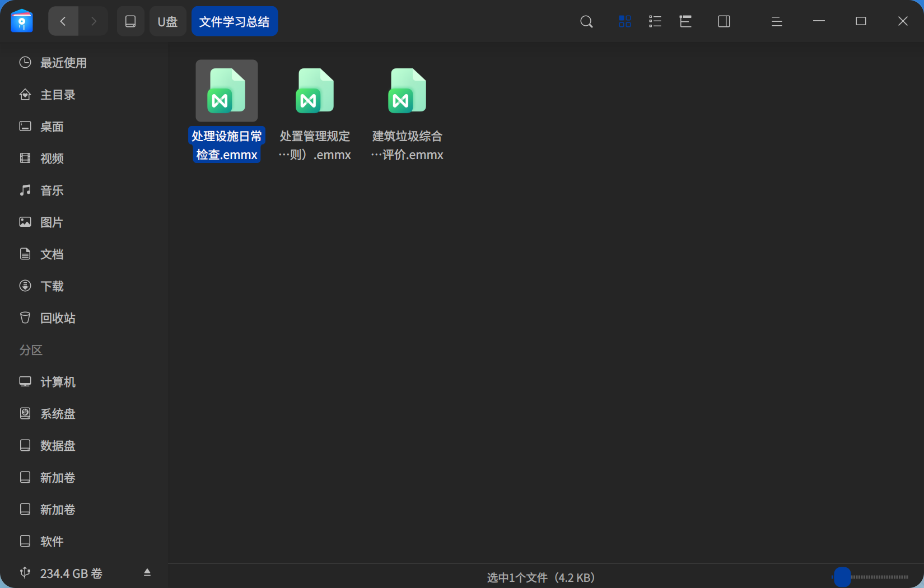The height and width of the screenshot is (588, 924).
Task: Open 回收站 in the sidebar
Action: point(84,318)
